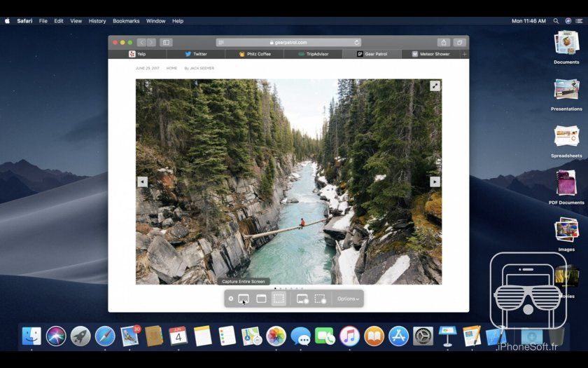Click the gearpatrol.com address field
The height and width of the screenshot is (368, 588).
290,42
